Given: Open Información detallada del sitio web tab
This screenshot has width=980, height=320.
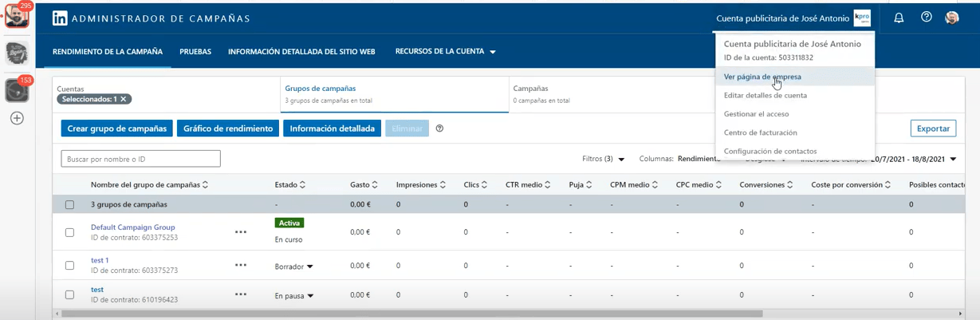Looking at the screenshot, I should [x=301, y=51].
